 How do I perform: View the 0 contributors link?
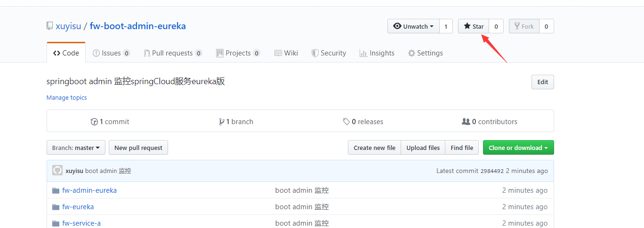tap(490, 122)
